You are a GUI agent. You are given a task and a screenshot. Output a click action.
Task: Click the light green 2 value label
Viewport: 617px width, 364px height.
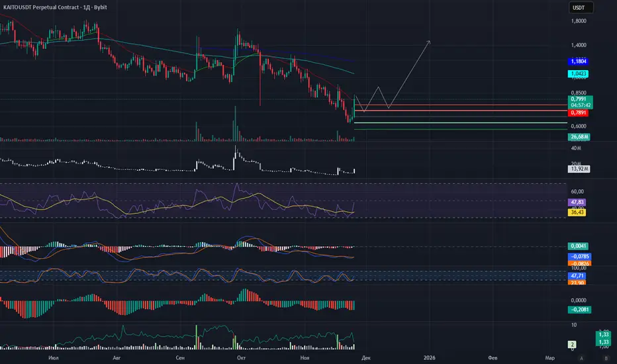pyautogui.click(x=573, y=344)
